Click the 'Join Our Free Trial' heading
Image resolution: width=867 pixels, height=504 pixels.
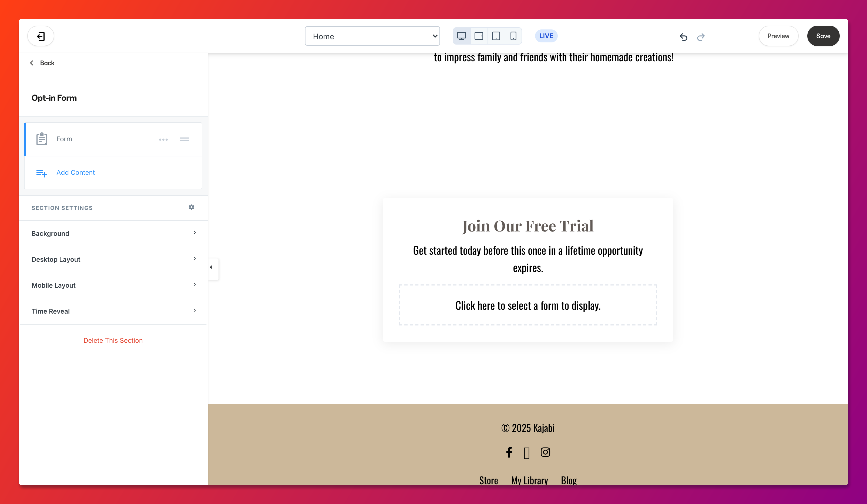point(528,226)
